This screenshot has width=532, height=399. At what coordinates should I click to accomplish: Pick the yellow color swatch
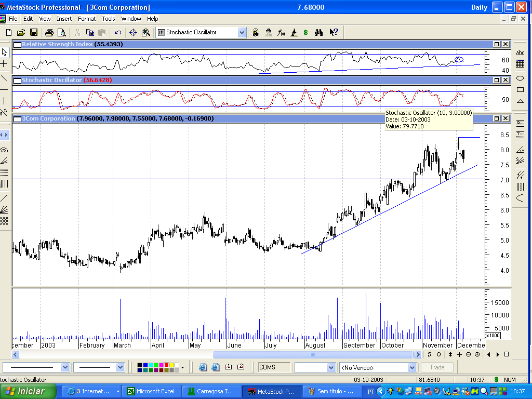click(x=171, y=365)
